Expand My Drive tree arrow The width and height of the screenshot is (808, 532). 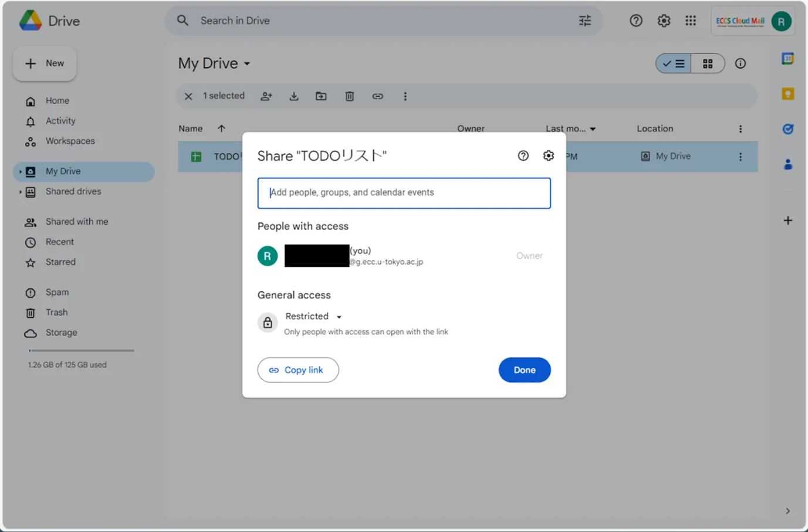point(20,172)
